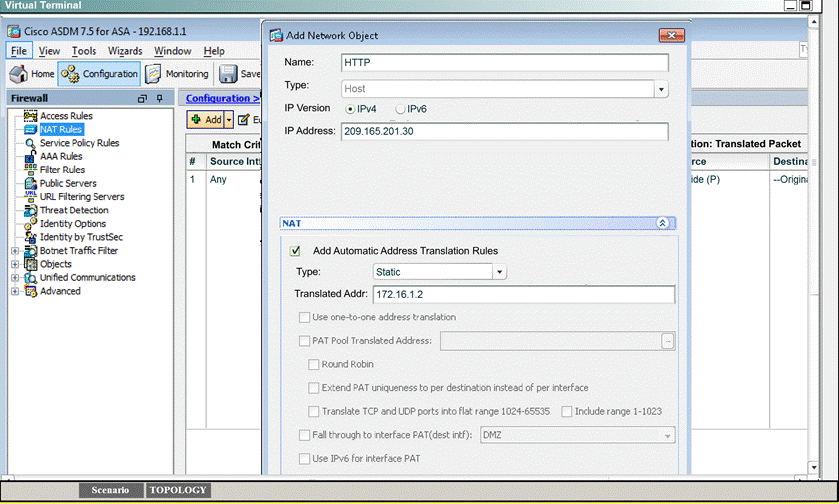Screen dimensions: 839x504
Task: Enable PAT Pool Translated Address checkbox
Action: click(x=305, y=341)
